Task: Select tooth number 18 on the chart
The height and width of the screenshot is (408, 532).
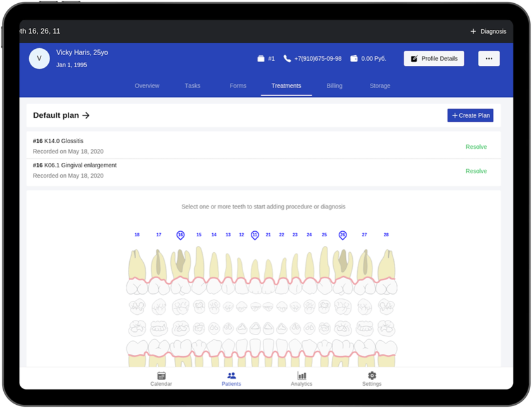Action: click(x=137, y=235)
